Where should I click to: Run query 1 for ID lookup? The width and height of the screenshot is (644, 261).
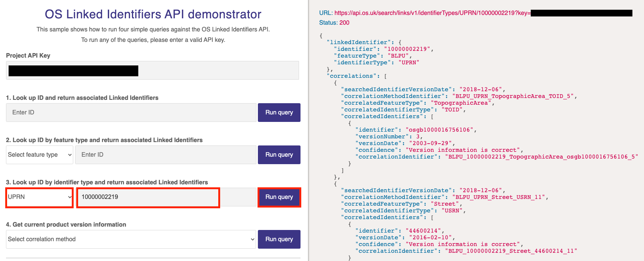pos(279,113)
